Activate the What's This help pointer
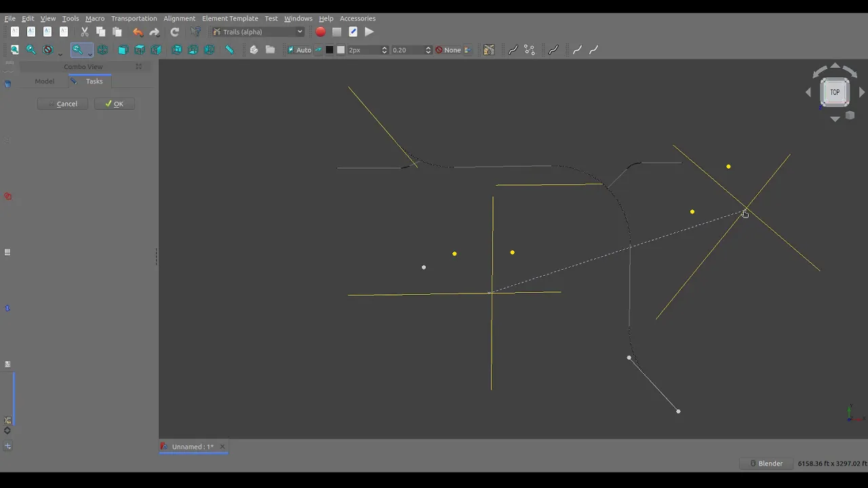Viewport: 868px width, 488px height. [196, 32]
